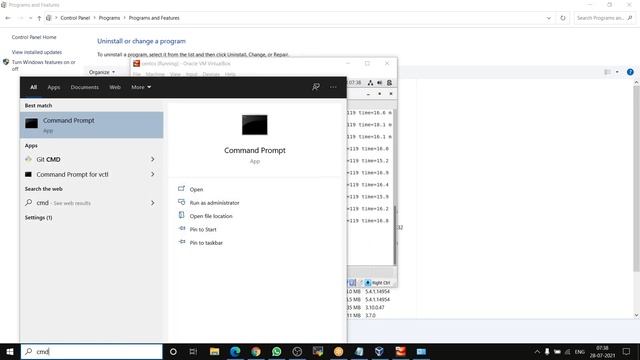Select the Git CMD app result
640x360 pixels.
coord(48,159)
